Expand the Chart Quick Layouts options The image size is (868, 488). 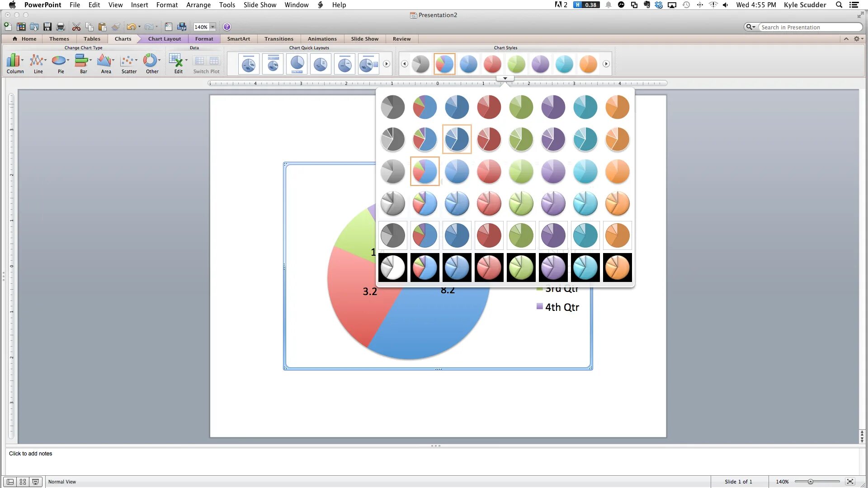[x=387, y=64]
